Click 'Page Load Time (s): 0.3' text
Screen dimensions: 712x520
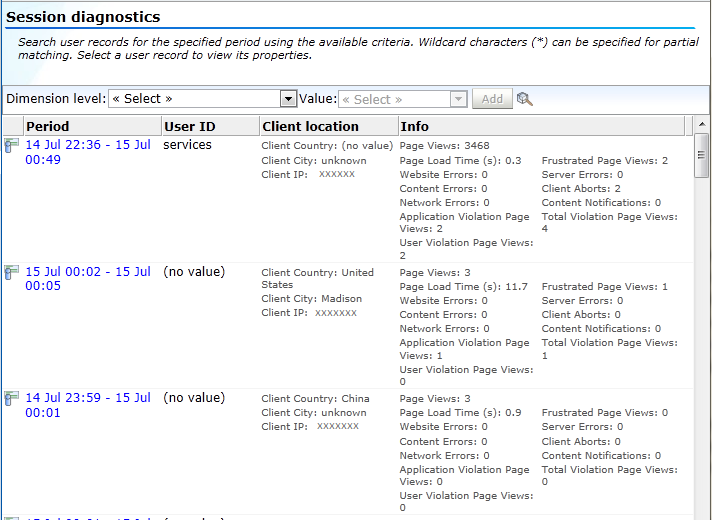[460, 161]
